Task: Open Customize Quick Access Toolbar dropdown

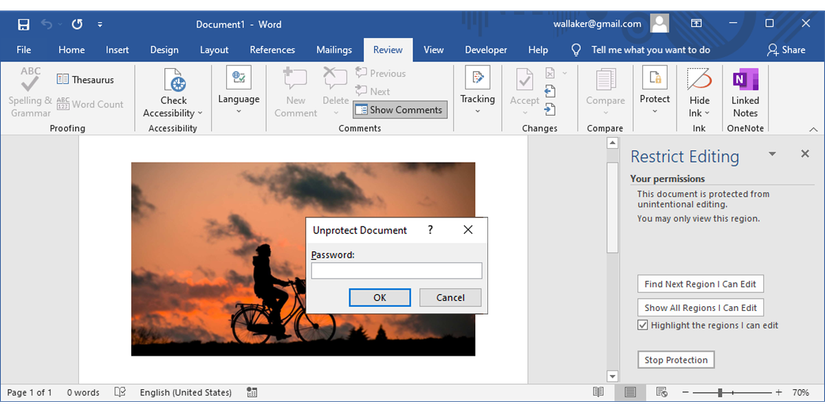Action: pyautogui.click(x=100, y=22)
